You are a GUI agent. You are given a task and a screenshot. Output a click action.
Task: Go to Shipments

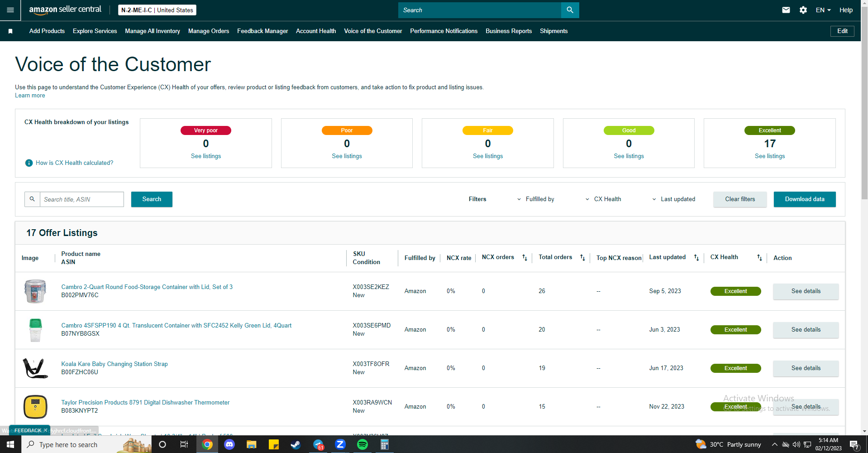pos(554,31)
